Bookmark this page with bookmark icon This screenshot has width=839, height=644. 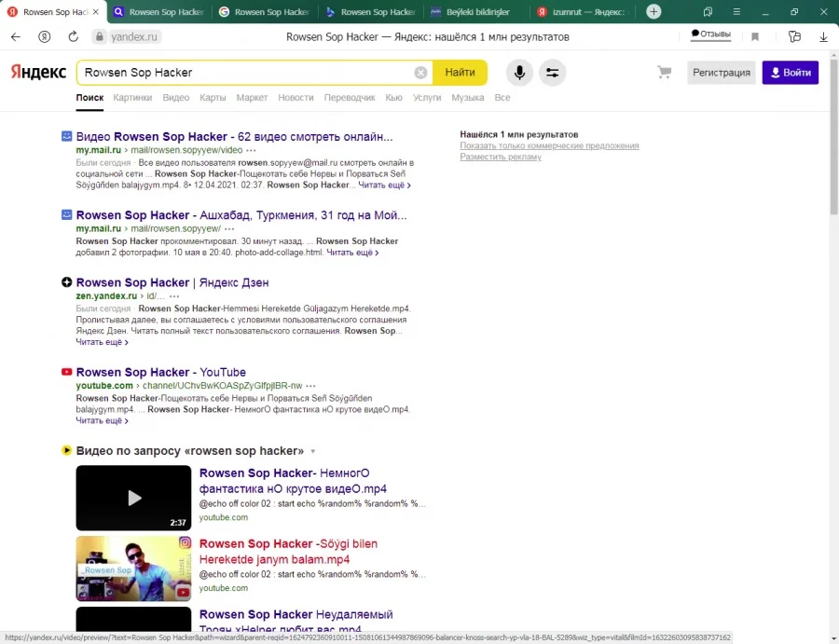(x=755, y=36)
